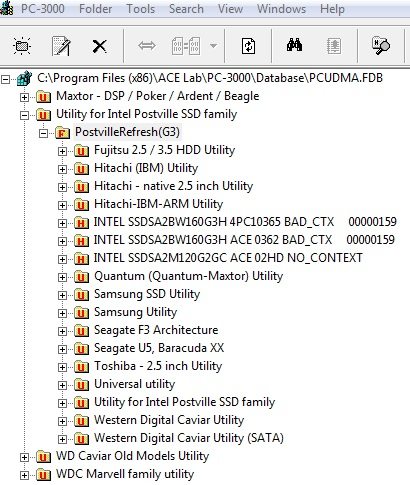Screen dimensions: 410x485
Task: Select Hitachi-IBM-ARM Utility item
Action: pos(158,204)
